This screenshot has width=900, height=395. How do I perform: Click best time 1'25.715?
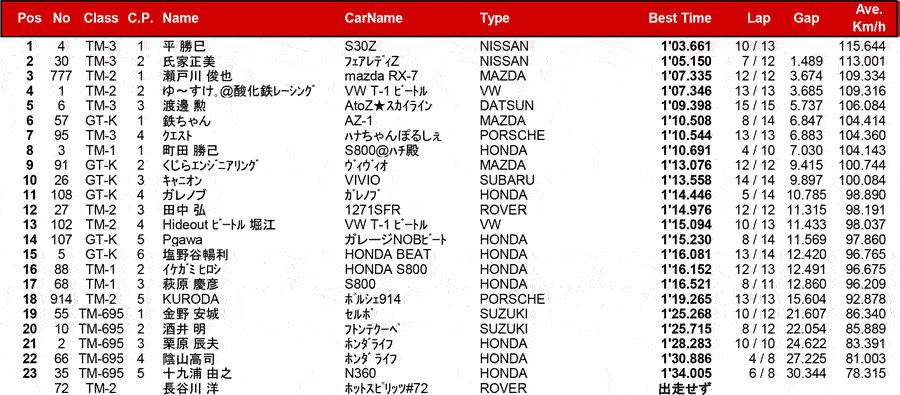click(x=686, y=328)
